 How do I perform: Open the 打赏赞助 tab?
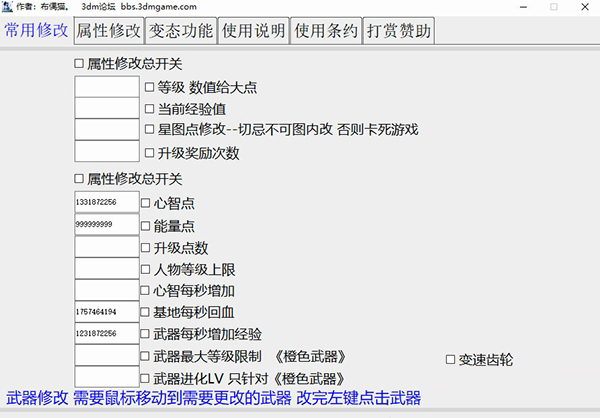coord(398,31)
